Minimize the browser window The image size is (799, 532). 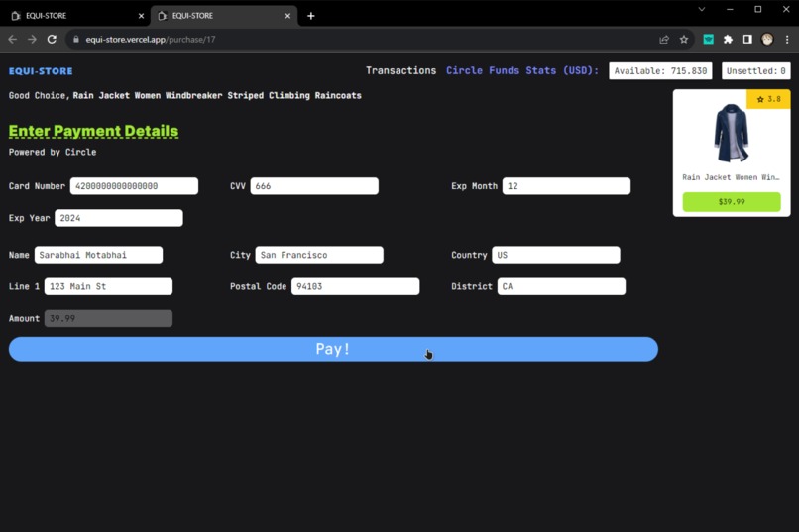pos(730,9)
